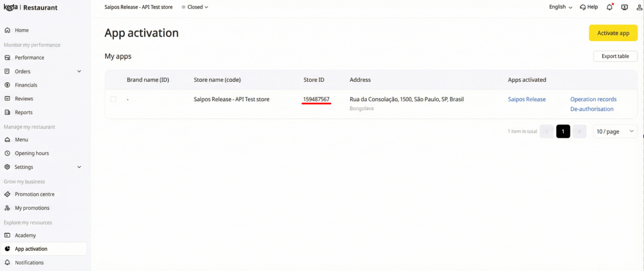Open the Closed store status dropdown
Screen dimensions: 644x271
coord(195,7)
